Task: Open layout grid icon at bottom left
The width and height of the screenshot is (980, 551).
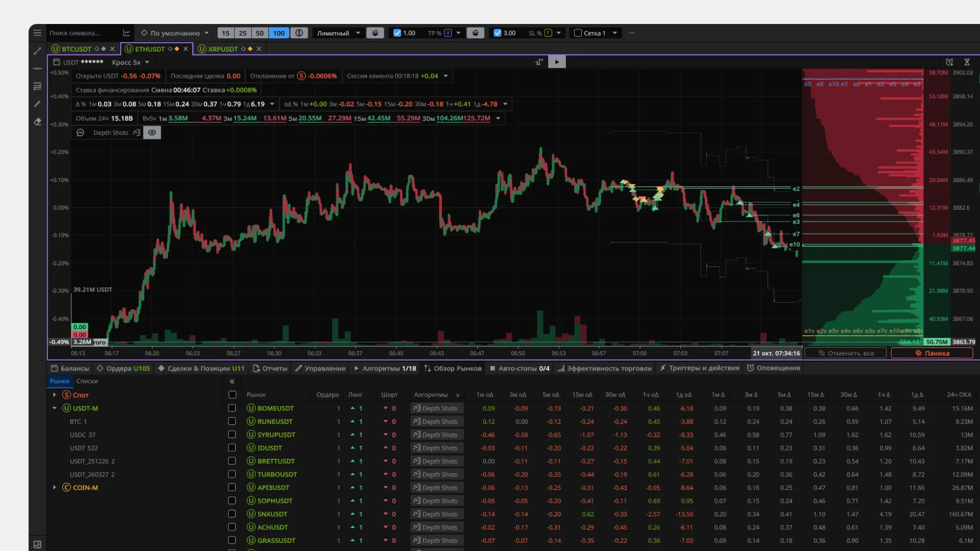Action: pos(37,544)
